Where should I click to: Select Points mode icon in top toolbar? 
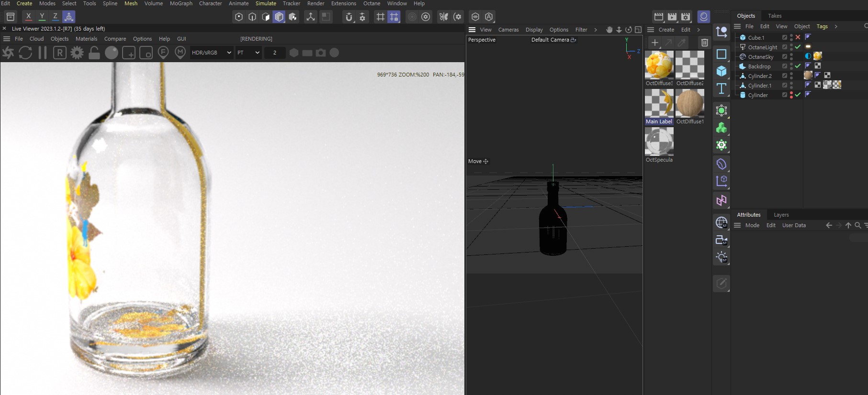click(239, 17)
